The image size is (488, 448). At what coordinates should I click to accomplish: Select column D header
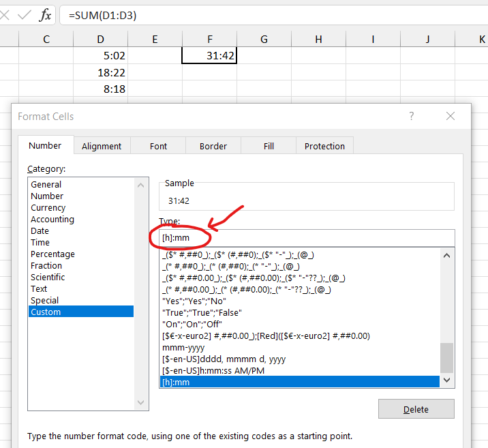pyautogui.click(x=100, y=40)
